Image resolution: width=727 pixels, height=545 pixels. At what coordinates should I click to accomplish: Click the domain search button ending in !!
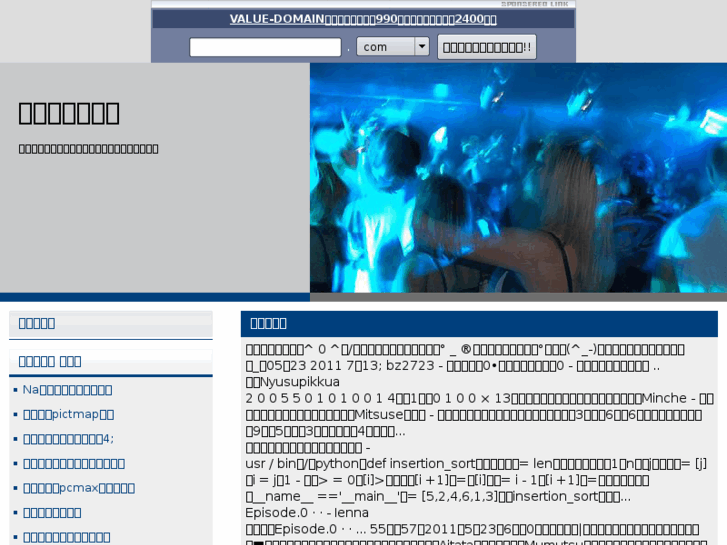[x=487, y=47]
